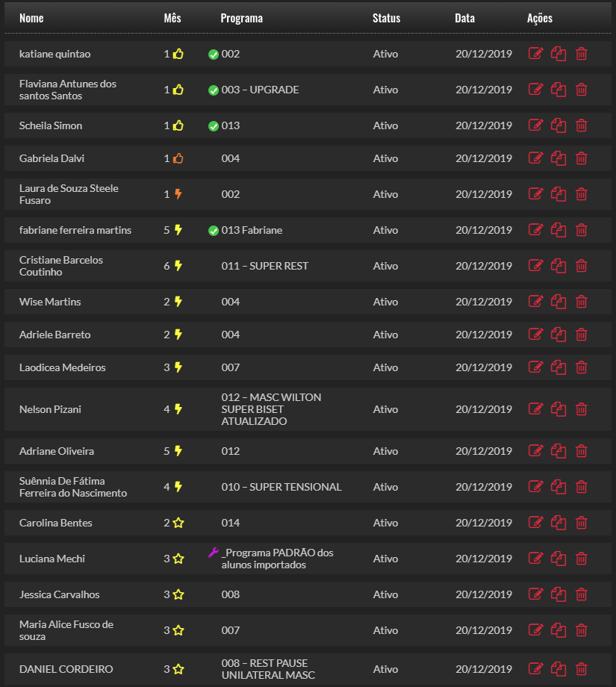Viewport: 616px width, 687px height.
Task: Click wrench icon in Luciana Mechi row
Action: pyautogui.click(x=214, y=553)
